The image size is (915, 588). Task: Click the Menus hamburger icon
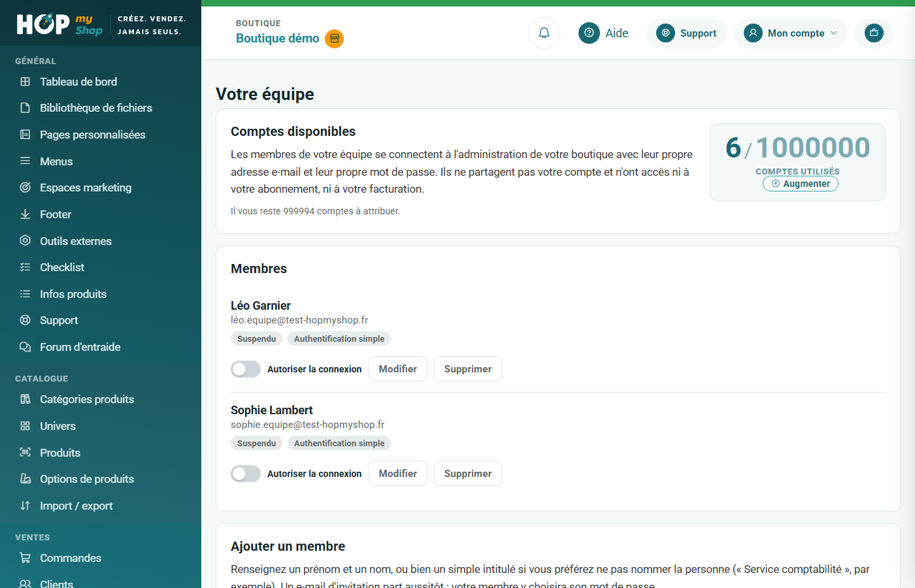click(25, 161)
